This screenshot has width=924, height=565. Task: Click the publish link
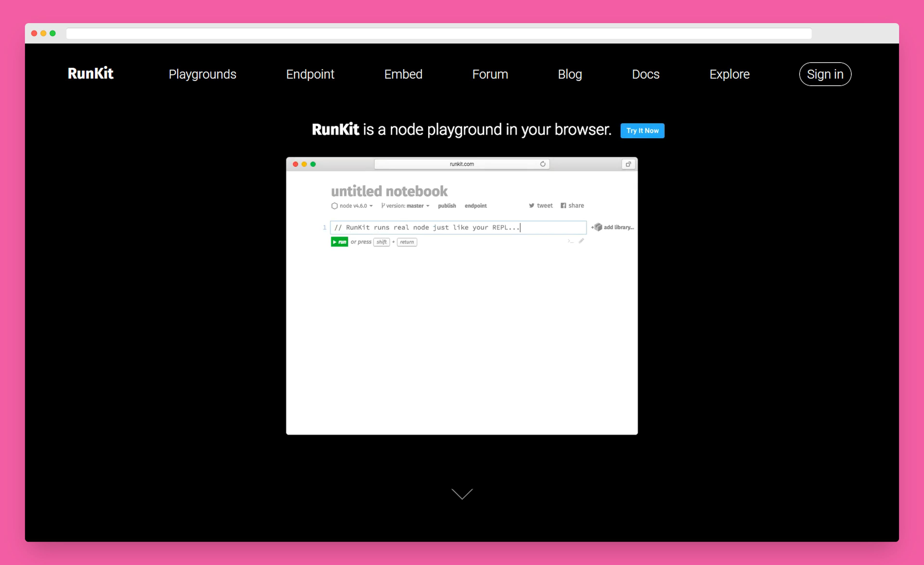(x=447, y=206)
